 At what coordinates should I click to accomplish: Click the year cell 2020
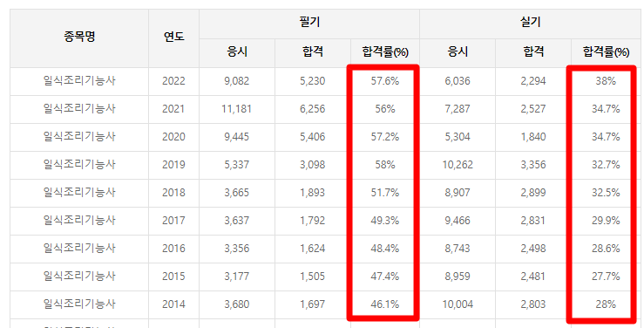click(173, 137)
